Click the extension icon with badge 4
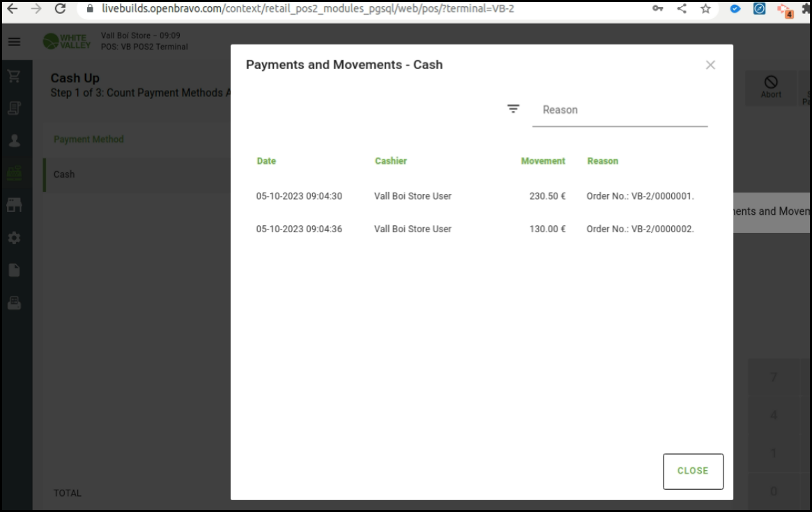 coord(785,10)
